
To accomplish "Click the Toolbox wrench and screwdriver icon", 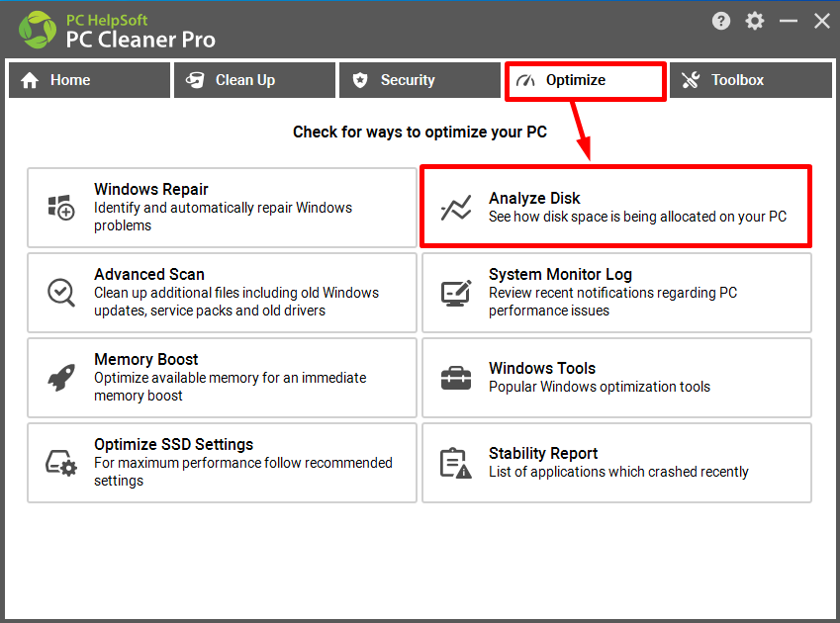I will (x=691, y=80).
